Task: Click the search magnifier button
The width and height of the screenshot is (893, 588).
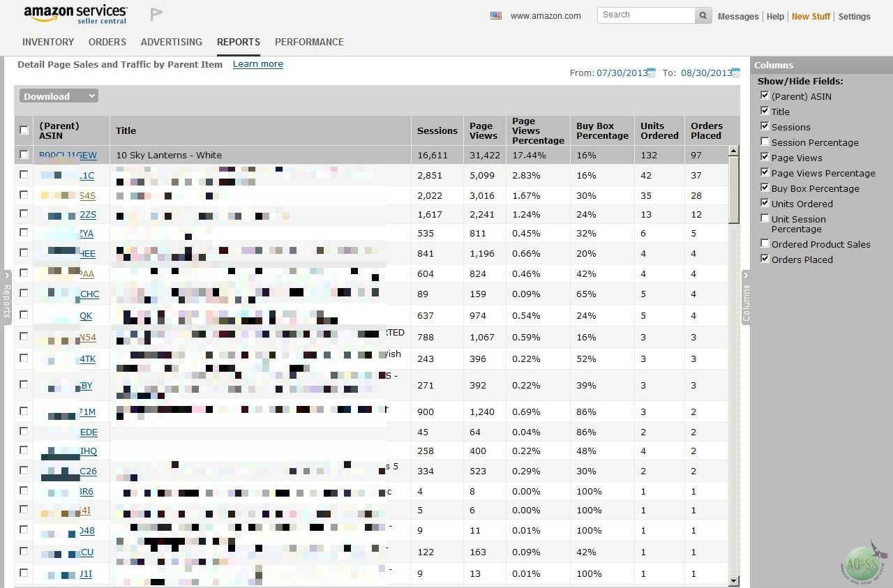Action: [703, 15]
